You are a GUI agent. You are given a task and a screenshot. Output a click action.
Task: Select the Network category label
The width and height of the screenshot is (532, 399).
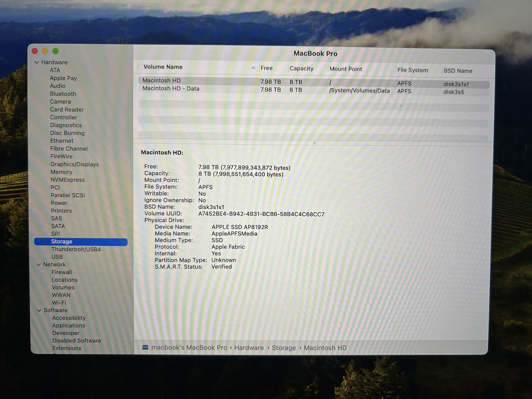click(54, 265)
